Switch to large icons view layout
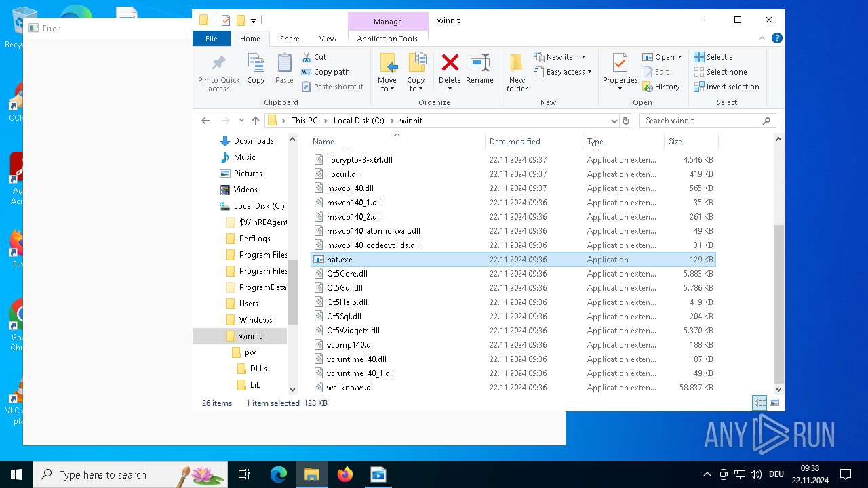The height and width of the screenshot is (488, 868). (774, 403)
